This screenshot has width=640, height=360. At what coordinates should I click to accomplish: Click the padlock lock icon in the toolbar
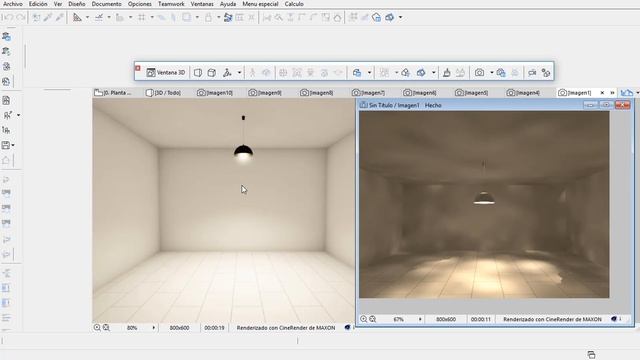coord(209,18)
